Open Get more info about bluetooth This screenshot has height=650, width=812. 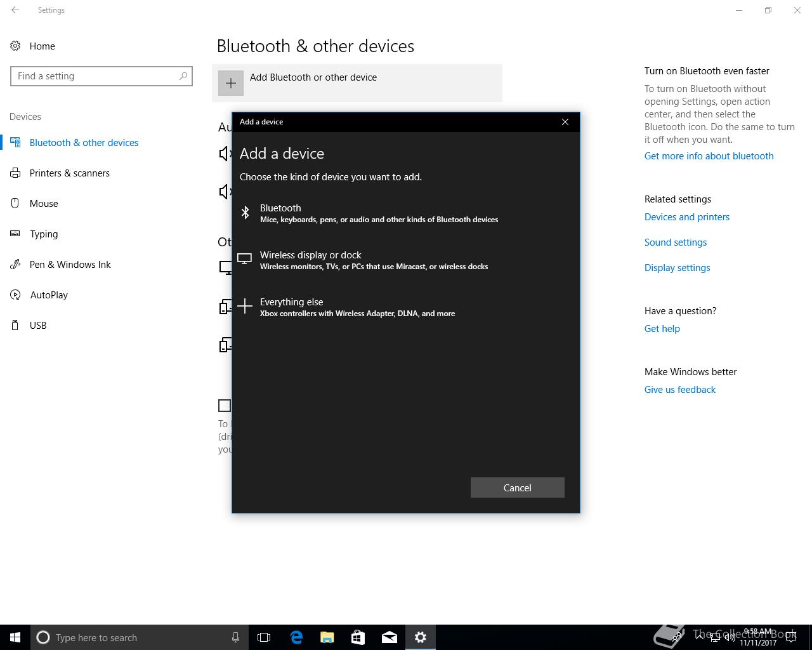[x=709, y=156]
